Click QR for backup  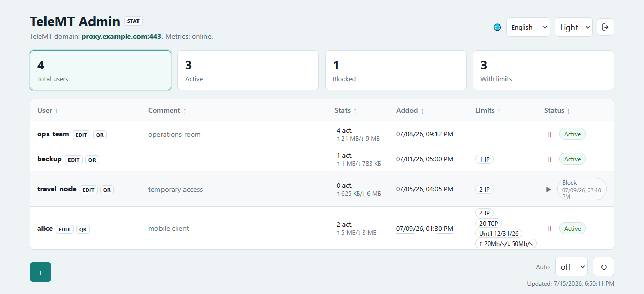click(92, 160)
